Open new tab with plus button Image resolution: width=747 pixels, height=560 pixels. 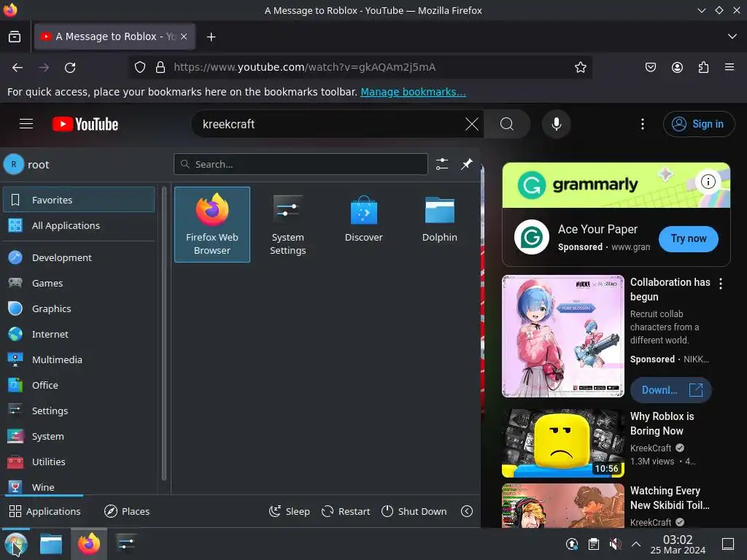(x=211, y=36)
